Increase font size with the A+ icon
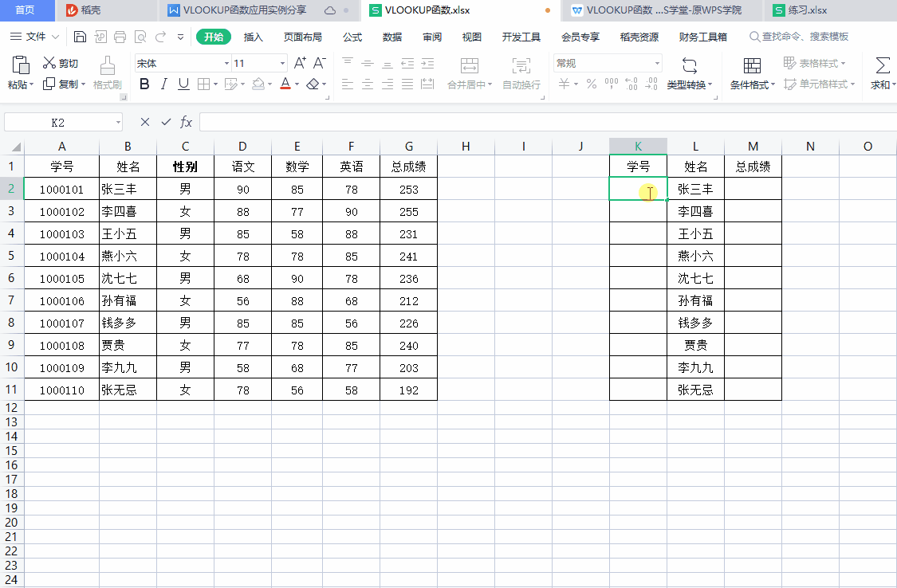 (300, 63)
